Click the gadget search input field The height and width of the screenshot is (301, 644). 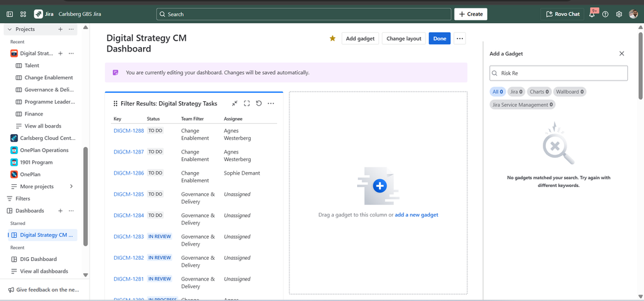pos(561,73)
